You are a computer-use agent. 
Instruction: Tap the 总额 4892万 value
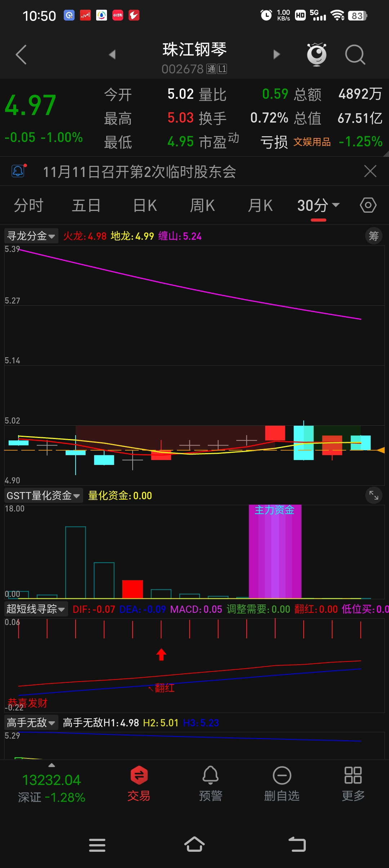click(360, 94)
